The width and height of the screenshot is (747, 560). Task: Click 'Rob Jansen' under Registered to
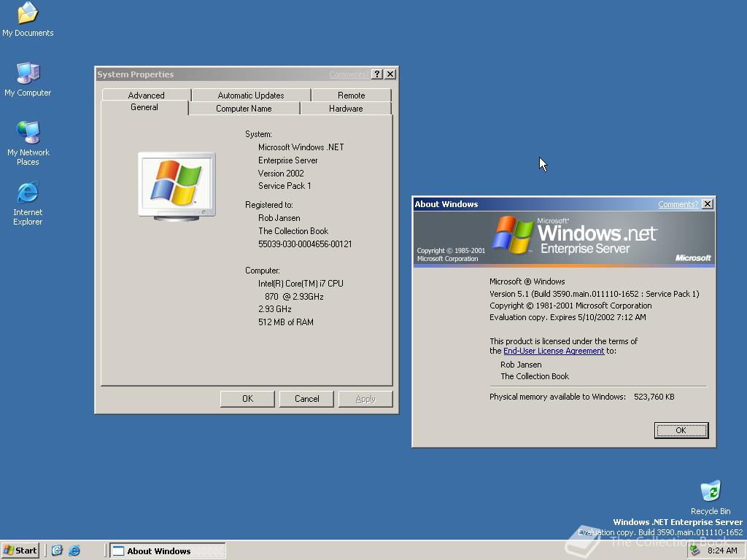[x=279, y=218]
